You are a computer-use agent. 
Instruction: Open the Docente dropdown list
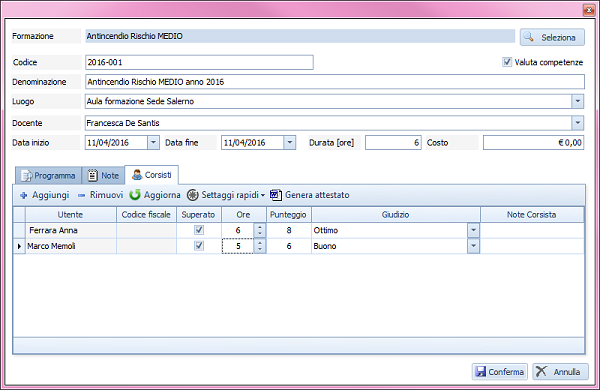578,123
